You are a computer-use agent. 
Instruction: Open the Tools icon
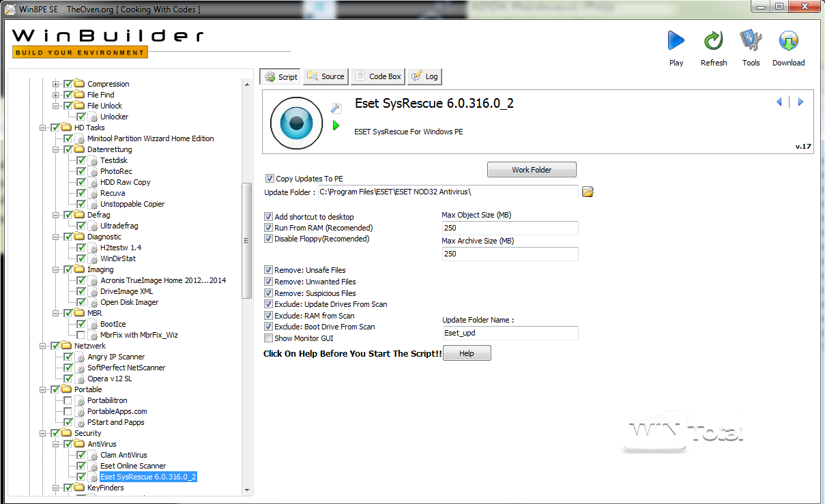point(751,41)
